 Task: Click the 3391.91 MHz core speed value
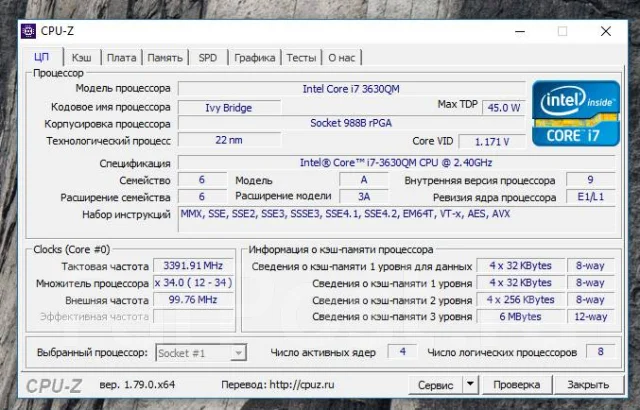point(193,266)
